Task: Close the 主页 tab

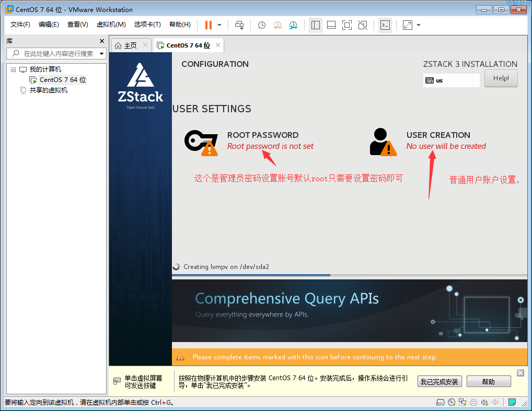Action: pos(145,45)
